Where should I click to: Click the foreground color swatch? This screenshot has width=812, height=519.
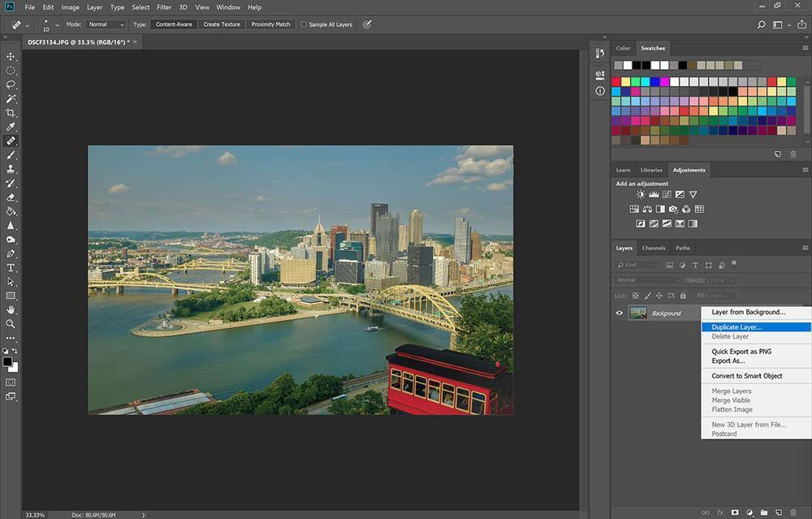[7, 361]
